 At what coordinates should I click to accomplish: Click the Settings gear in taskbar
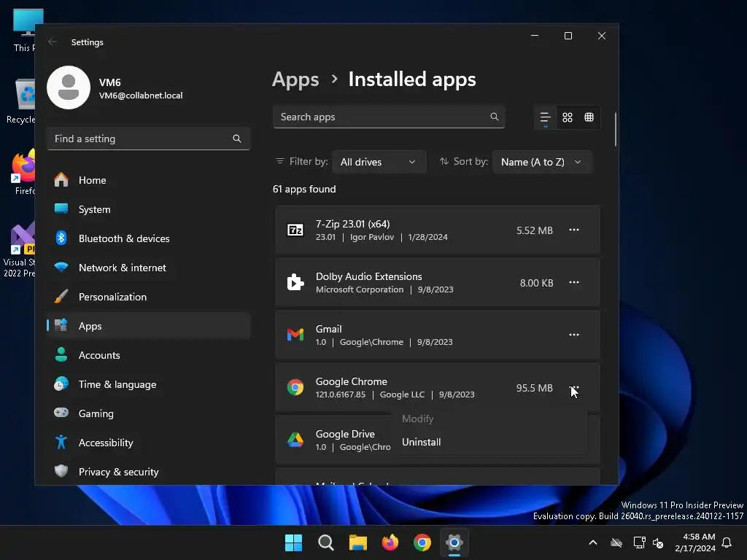pyautogui.click(x=454, y=542)
